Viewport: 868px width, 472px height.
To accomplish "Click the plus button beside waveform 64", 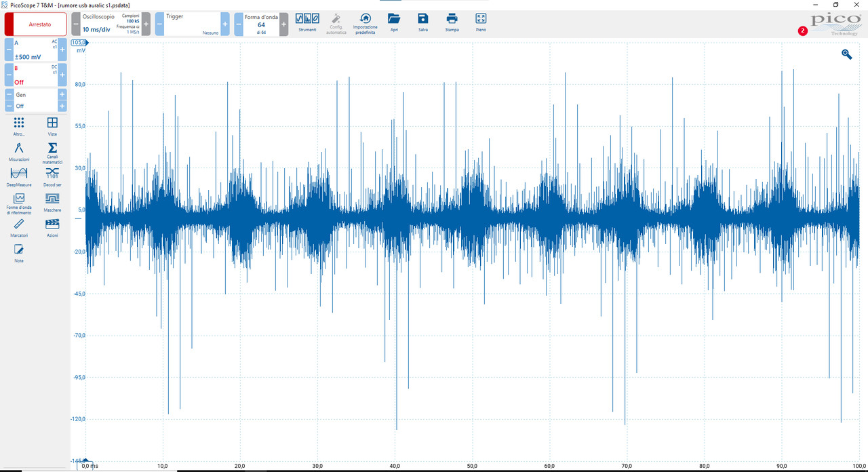I will point(284,24).
